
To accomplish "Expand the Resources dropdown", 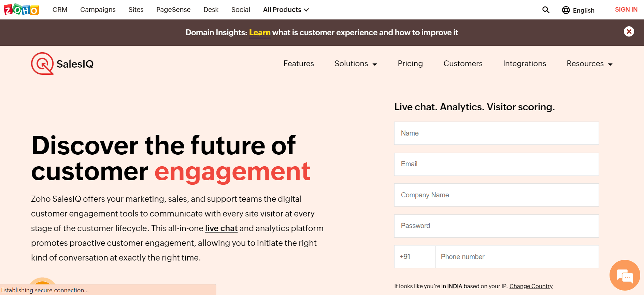I will (x=589, y=64).
